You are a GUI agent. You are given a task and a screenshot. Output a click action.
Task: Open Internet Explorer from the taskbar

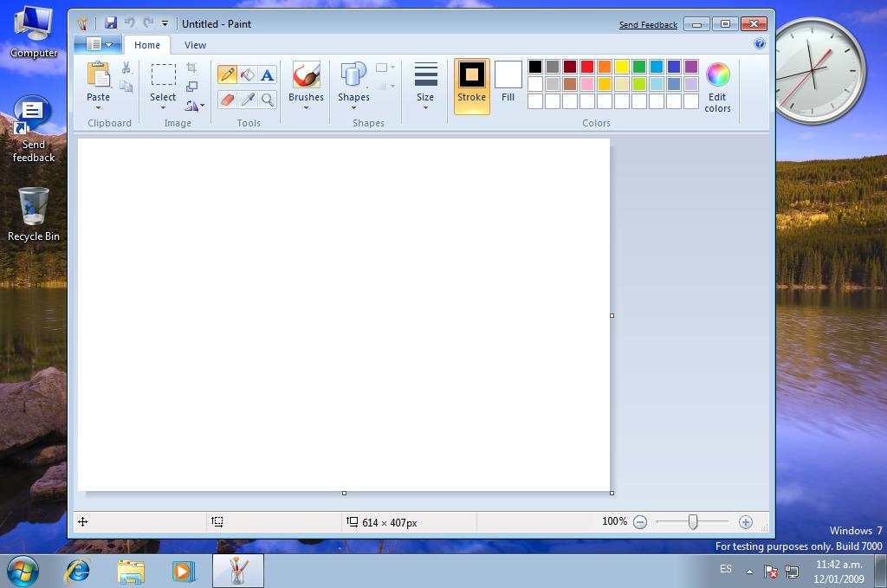(x=78, y=571)
